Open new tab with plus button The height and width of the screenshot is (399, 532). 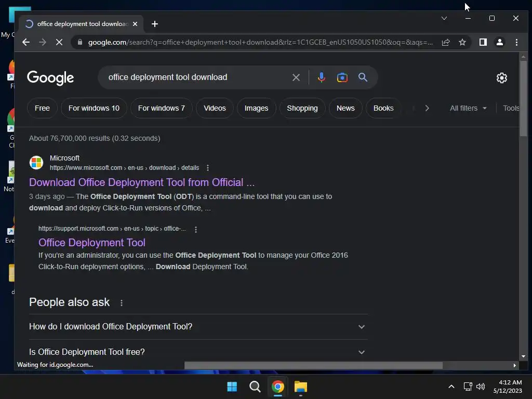click(155, 24)
